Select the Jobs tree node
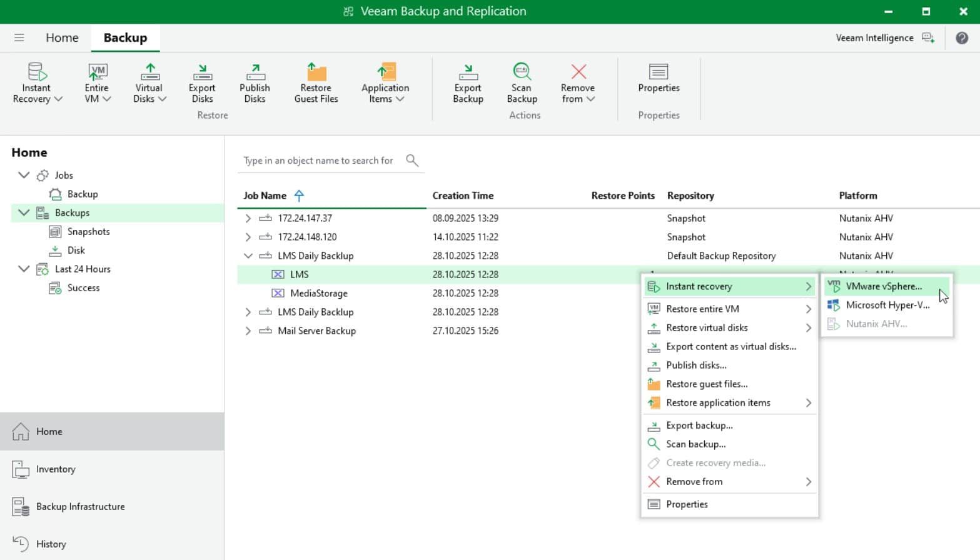980x560 pixels. 63,175
